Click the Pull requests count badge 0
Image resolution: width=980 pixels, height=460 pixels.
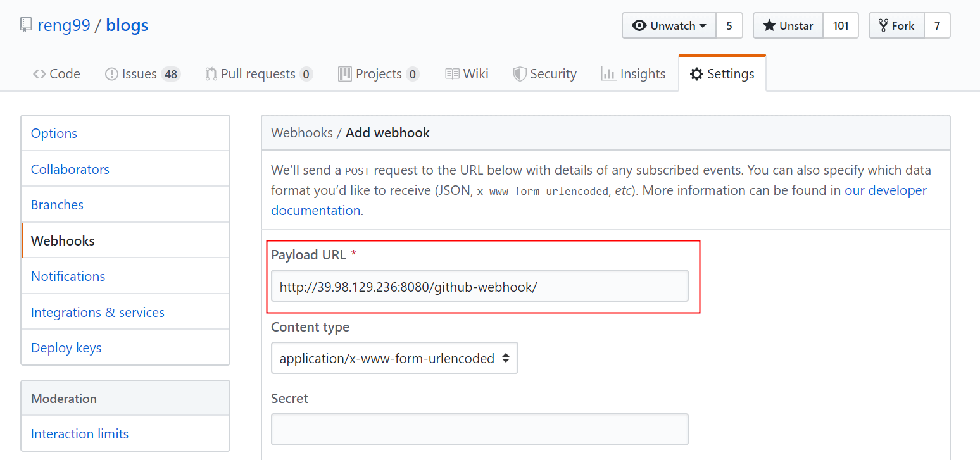click(306, 74)
